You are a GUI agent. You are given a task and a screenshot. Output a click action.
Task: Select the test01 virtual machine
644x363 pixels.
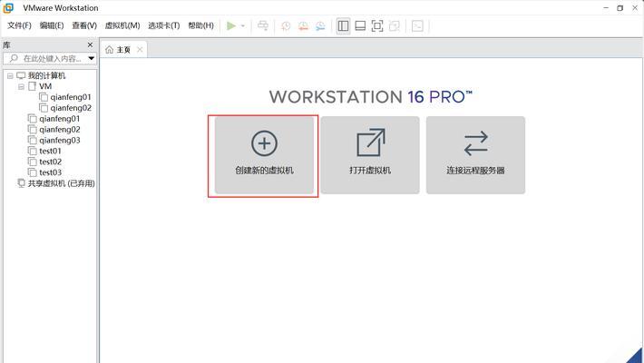50,151
